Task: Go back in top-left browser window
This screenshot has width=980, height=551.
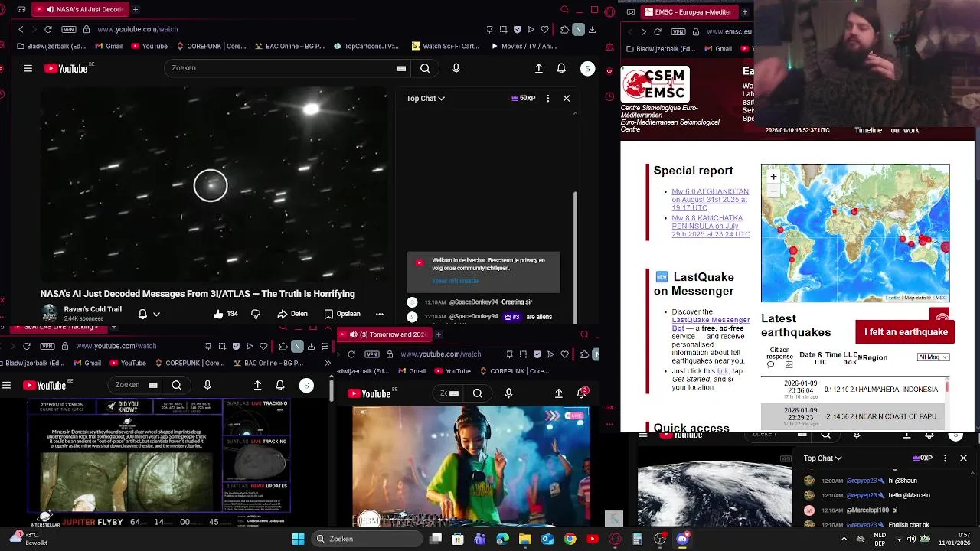Action: (21, 29)
